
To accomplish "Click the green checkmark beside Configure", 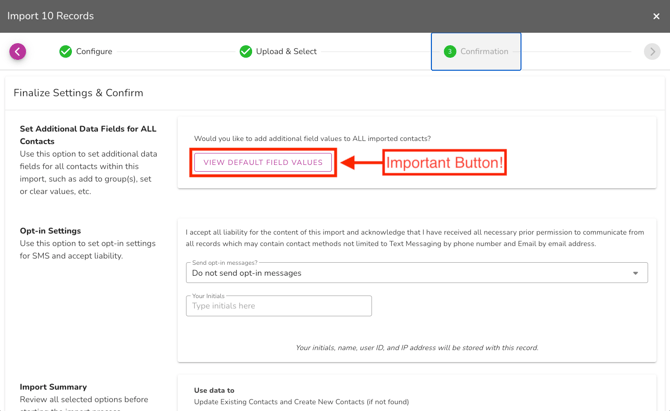I will [x=65, y=52].
